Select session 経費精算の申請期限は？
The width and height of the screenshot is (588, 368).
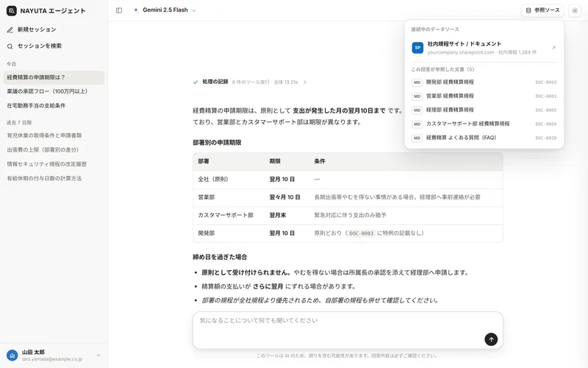click(x=54, y=77)
